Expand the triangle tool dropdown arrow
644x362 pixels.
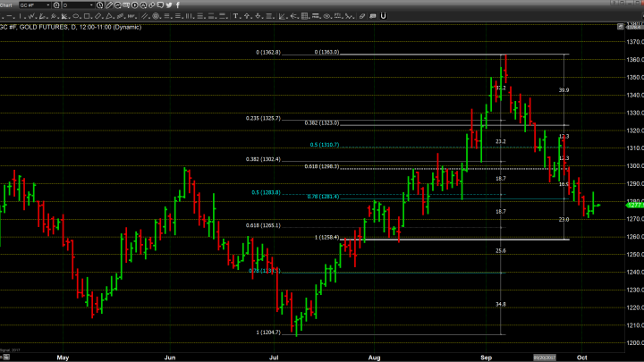[x=114, y=18]
